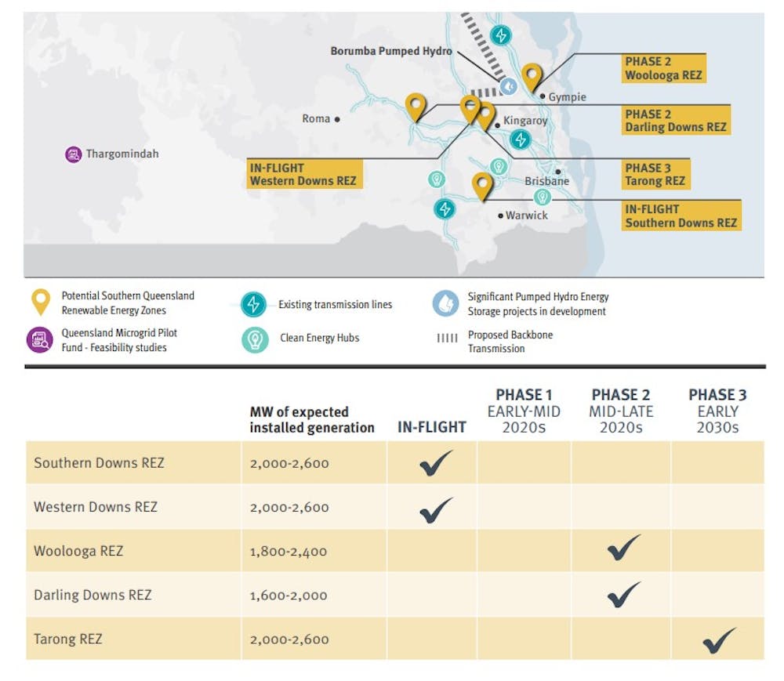The image size is (784, 681).
Task: Select the 'PHASE 2 Darling Downs REZ' map label
Action: click(x=676, y=121)
